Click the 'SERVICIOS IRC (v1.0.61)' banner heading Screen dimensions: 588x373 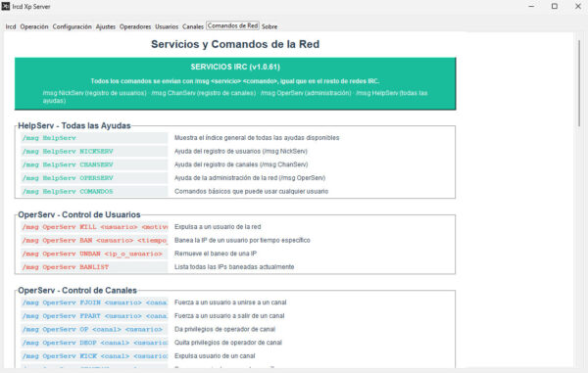coord(235,67)
